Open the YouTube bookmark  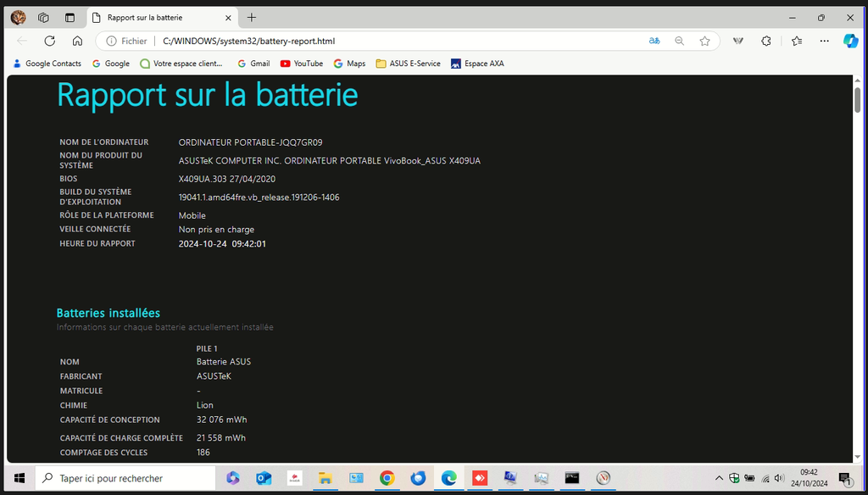[x=302, y=64]
